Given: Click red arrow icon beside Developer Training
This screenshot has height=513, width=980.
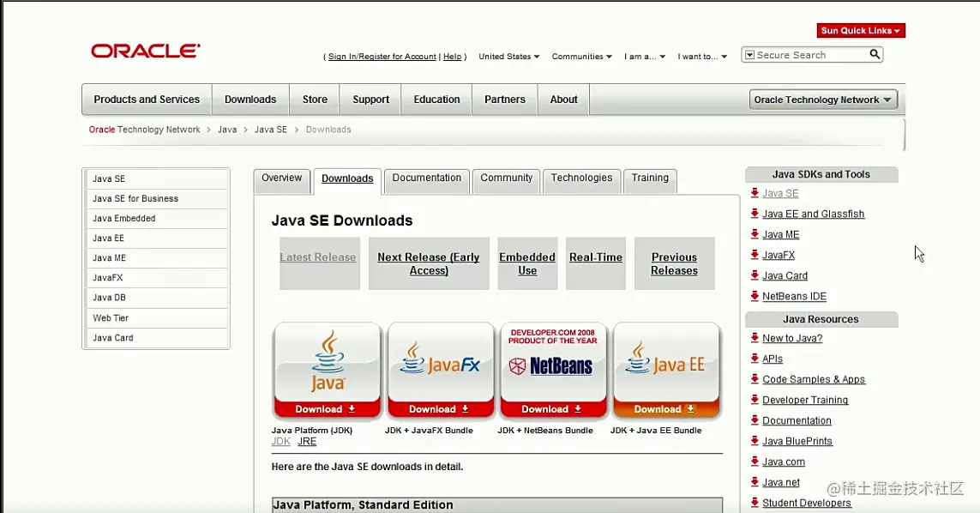Looking at the screenshot, I should (755, 400).
